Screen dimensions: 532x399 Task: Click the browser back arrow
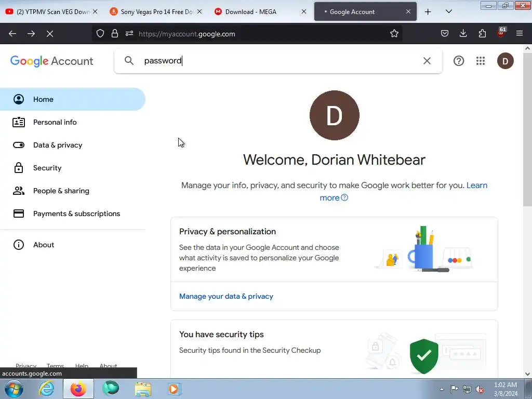pos(12,34)
